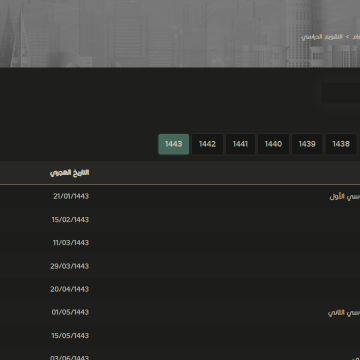The image size is (360, 360).
Task: Switch to the 1439 calendar year
Action: 307,144
